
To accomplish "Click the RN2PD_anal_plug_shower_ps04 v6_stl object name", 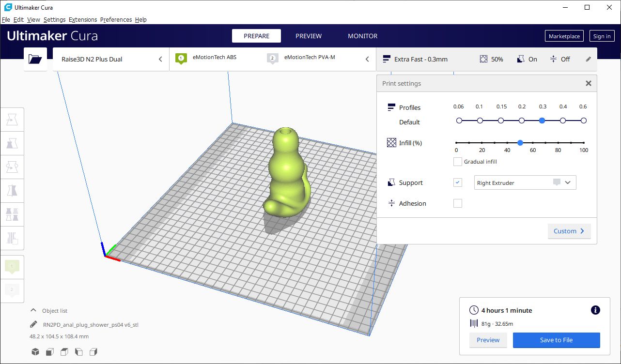I will tap(91, 324).
